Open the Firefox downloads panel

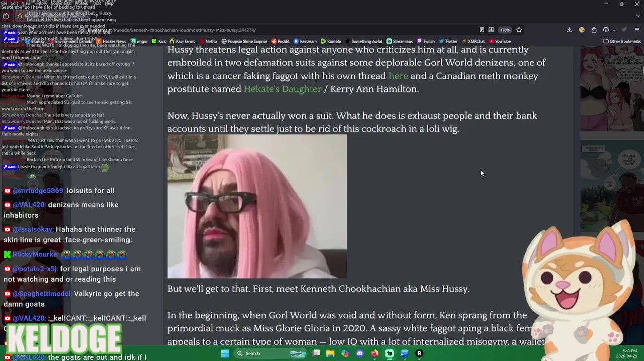pos(569,30)
